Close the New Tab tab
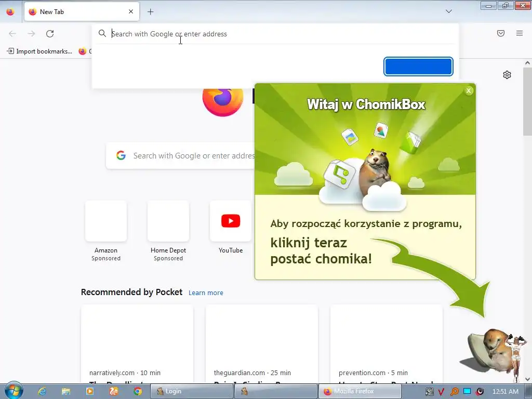The image size is (532, 399). coord(131,11)
